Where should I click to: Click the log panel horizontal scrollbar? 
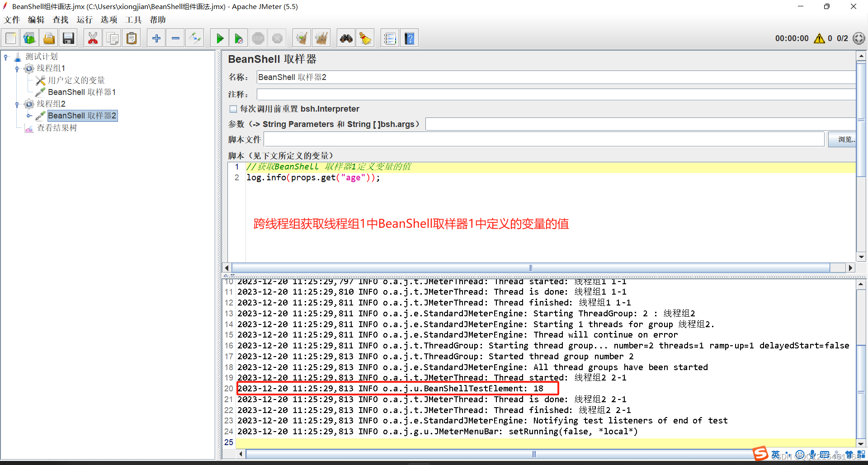pos(534,454)
